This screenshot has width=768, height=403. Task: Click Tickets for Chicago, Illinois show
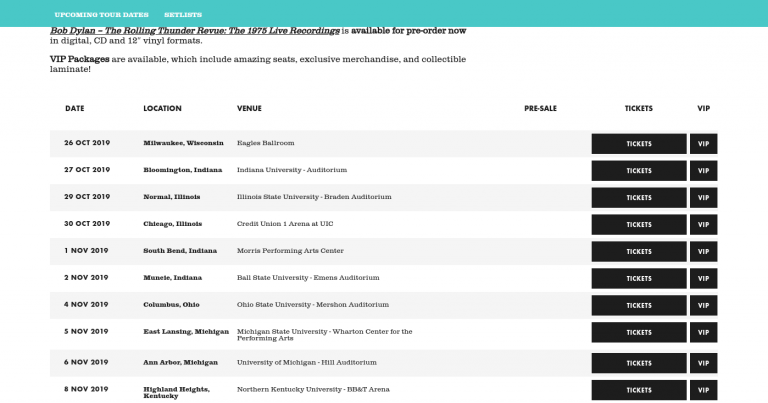[x=638, y=225]
